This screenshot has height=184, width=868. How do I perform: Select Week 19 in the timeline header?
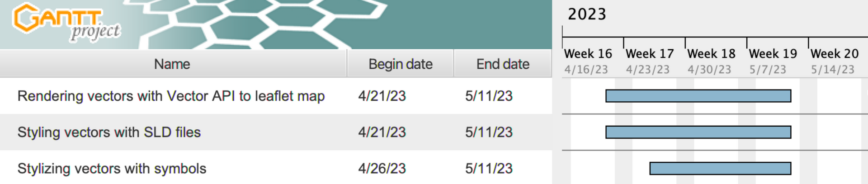click(x=773, y=54)
